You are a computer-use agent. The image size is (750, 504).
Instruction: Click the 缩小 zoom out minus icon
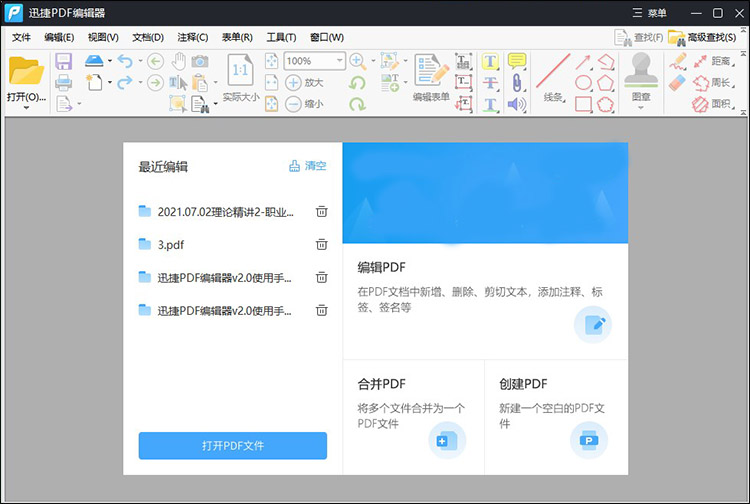pyautogui.click(x=293, y=103)
